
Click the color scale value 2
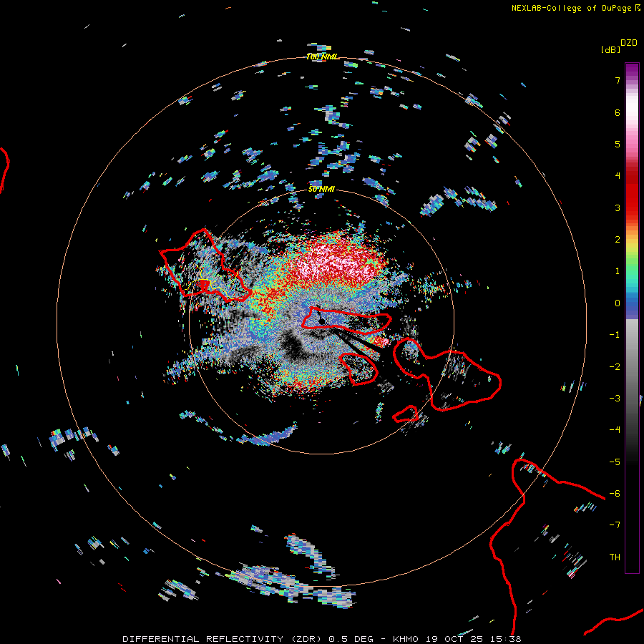click(618, 240)
